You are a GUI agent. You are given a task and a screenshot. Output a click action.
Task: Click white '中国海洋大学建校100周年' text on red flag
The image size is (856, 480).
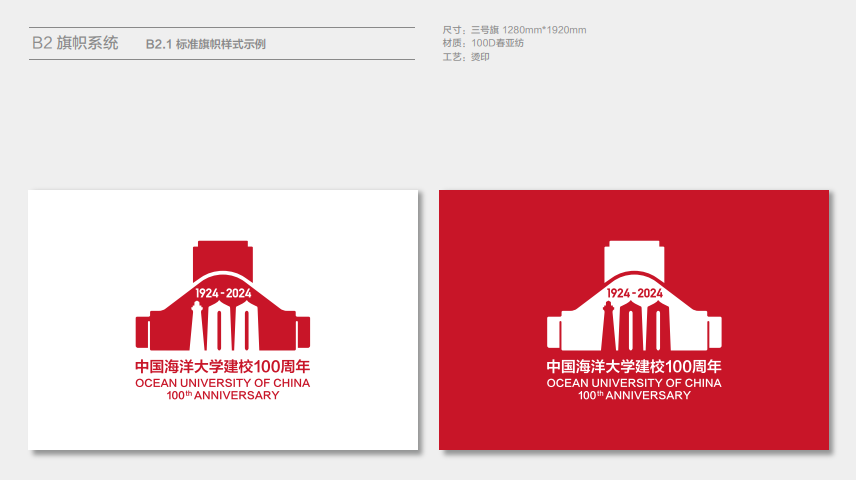(634, 366)
